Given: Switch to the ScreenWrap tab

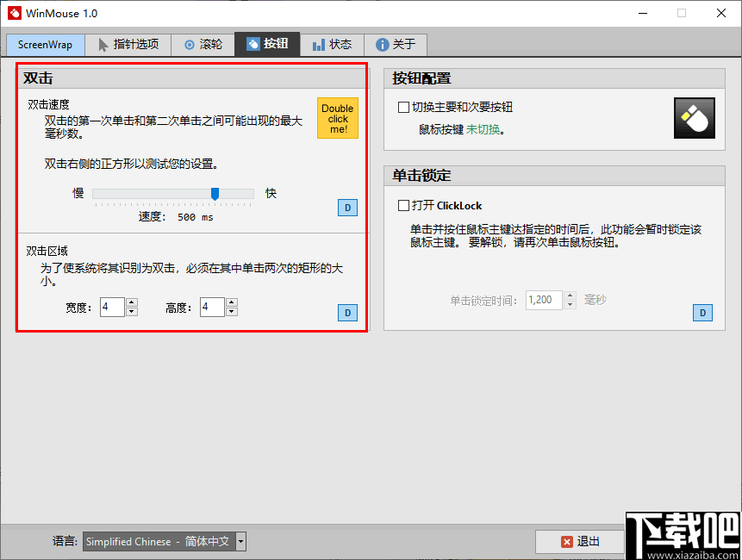Looking at the screenshot, I should 45,44.
